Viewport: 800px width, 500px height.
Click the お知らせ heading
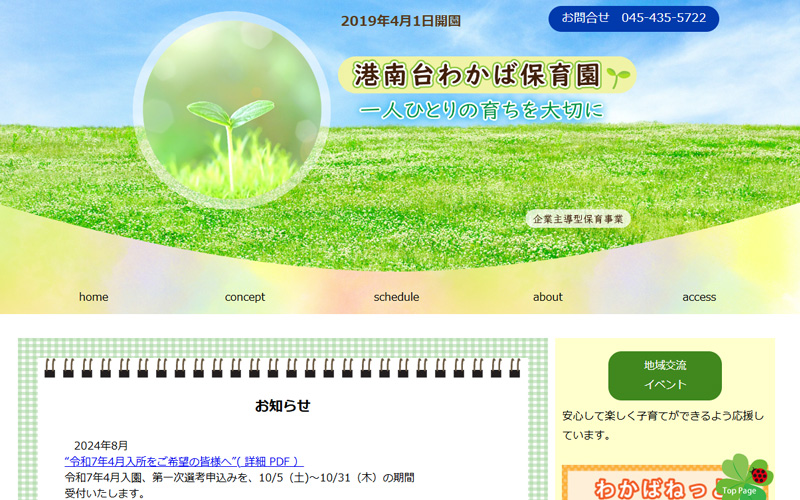283,406
